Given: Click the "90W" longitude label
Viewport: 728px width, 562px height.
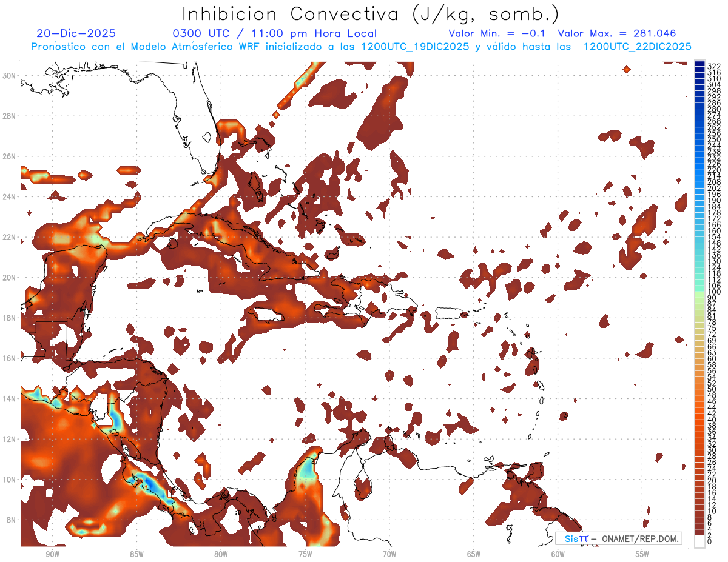Looking at the screenshot, I should click(52, 554).
